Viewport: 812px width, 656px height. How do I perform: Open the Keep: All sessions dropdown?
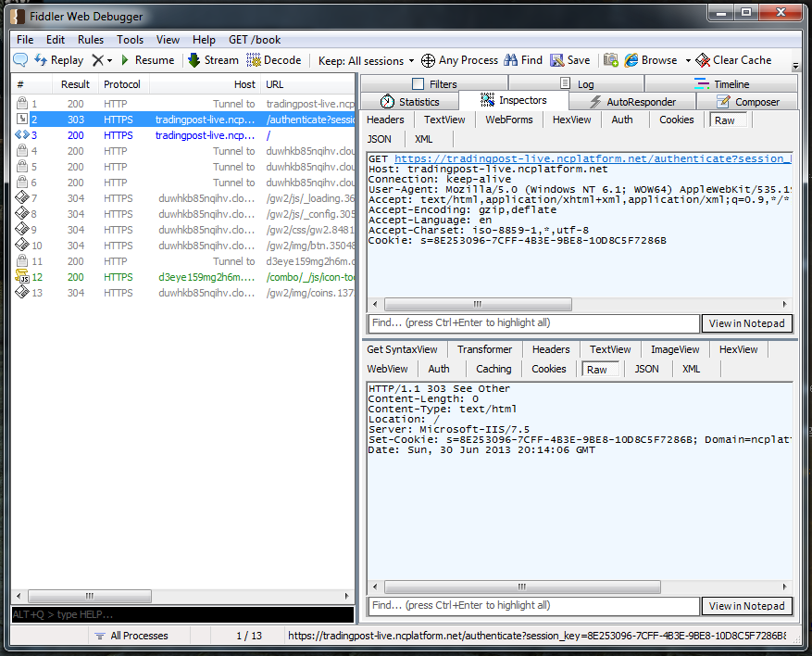(366, 60)
